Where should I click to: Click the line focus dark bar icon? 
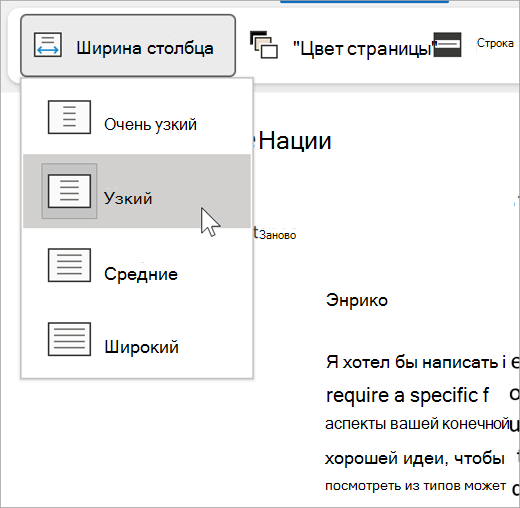tap(448, 44)
